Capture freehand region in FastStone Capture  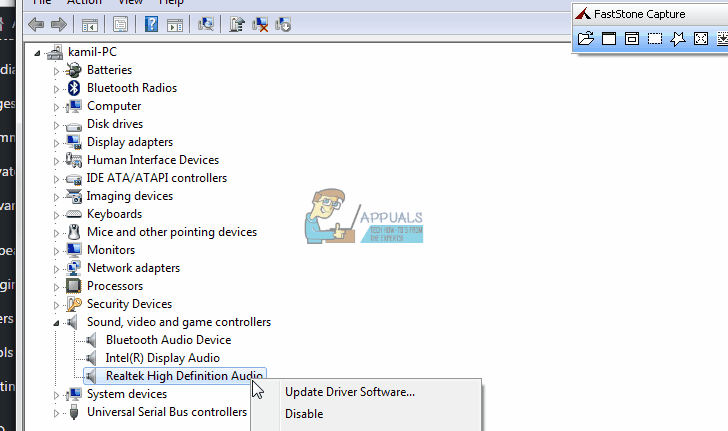coord(678,39)
